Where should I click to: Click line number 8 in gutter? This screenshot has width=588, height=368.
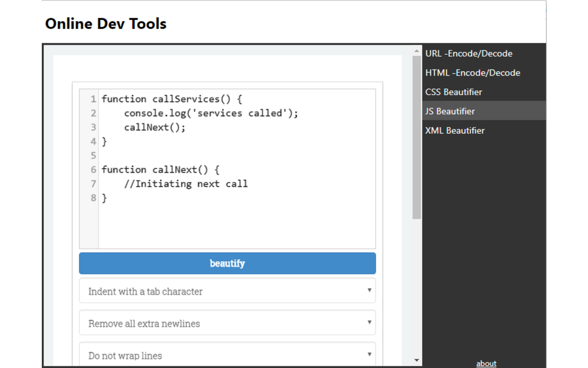93,198
